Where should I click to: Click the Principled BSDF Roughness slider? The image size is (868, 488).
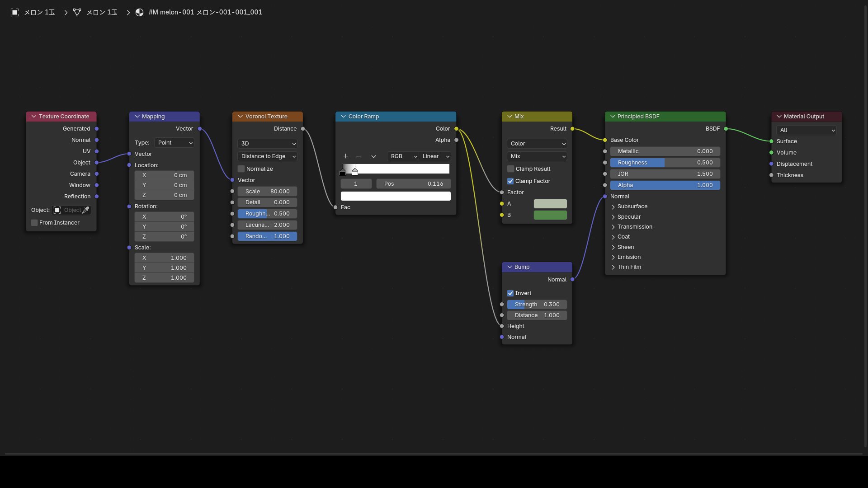665,163
